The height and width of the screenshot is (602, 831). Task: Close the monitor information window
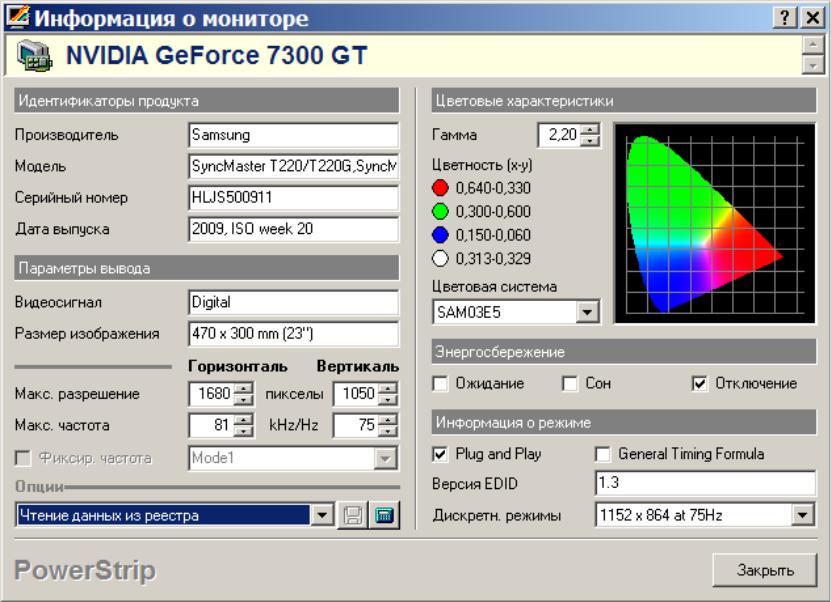[x=812, y=17]
